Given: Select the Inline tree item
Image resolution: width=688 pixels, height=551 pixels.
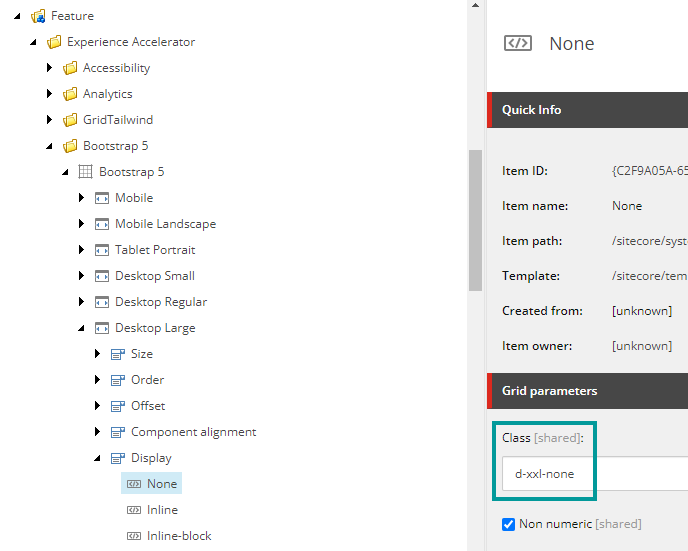Looking at the screenshot, I should [x=162, y=510].
